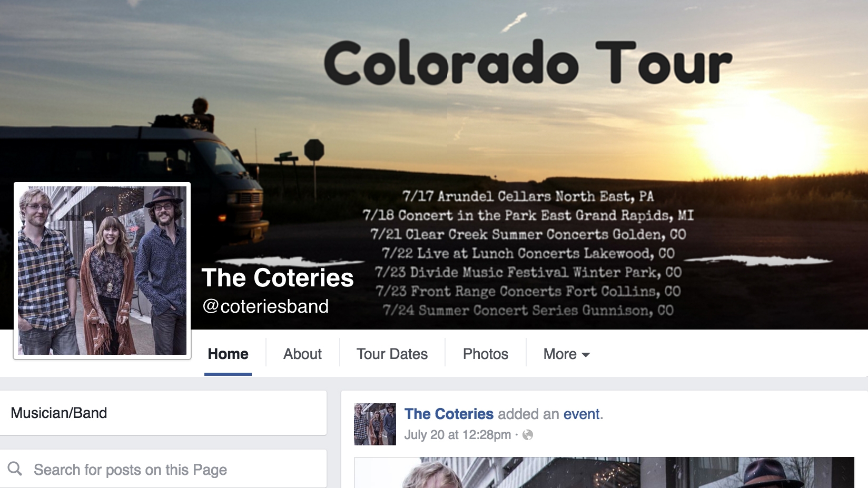Viewport: 868px width, 488px height.
Task: Open the About tab
Action: [x=302, y=354]
